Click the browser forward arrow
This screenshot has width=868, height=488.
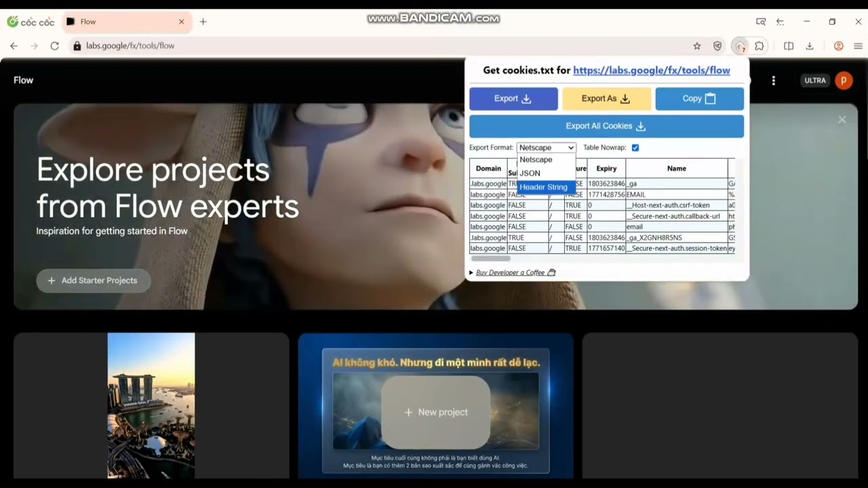coord(34,46)
